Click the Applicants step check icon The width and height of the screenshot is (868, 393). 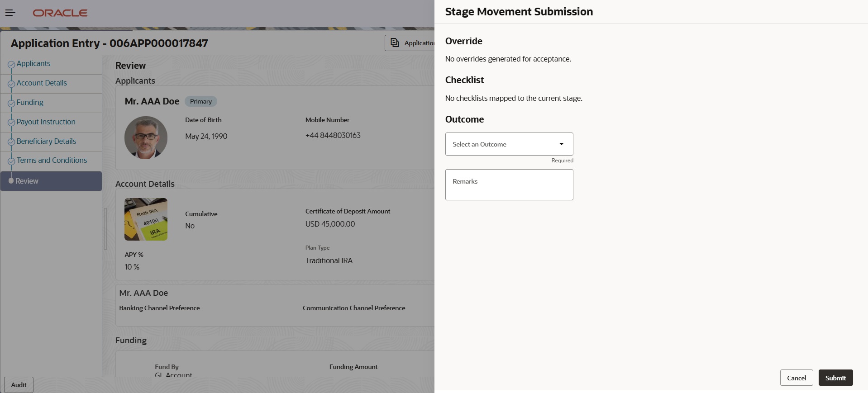tap(11, 65)
